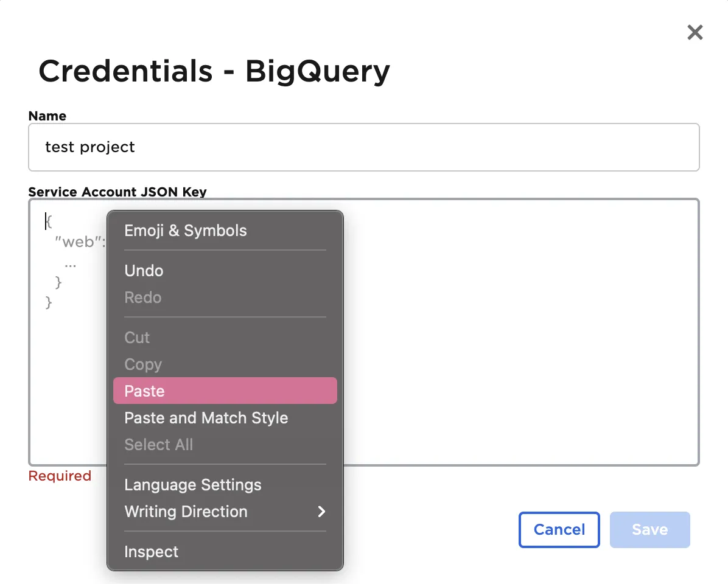Click the Required validation message

pyautogui.click(x=60, y=476)
